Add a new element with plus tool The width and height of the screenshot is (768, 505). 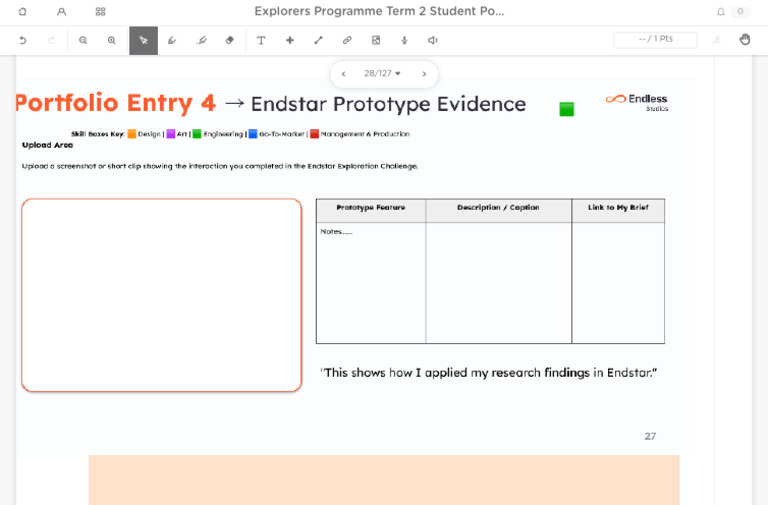point(290,40)
